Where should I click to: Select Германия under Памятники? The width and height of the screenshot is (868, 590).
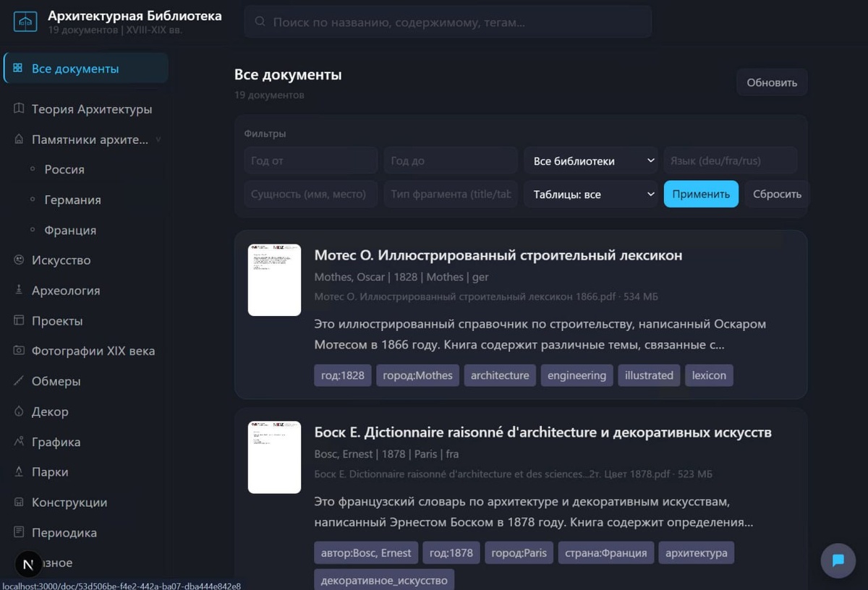coord(72,200)
